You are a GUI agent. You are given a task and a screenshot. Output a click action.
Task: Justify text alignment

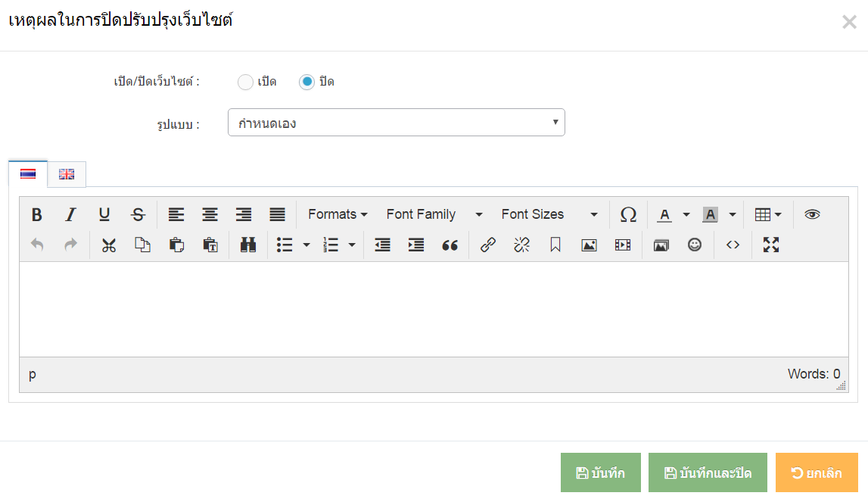[277, 214]
